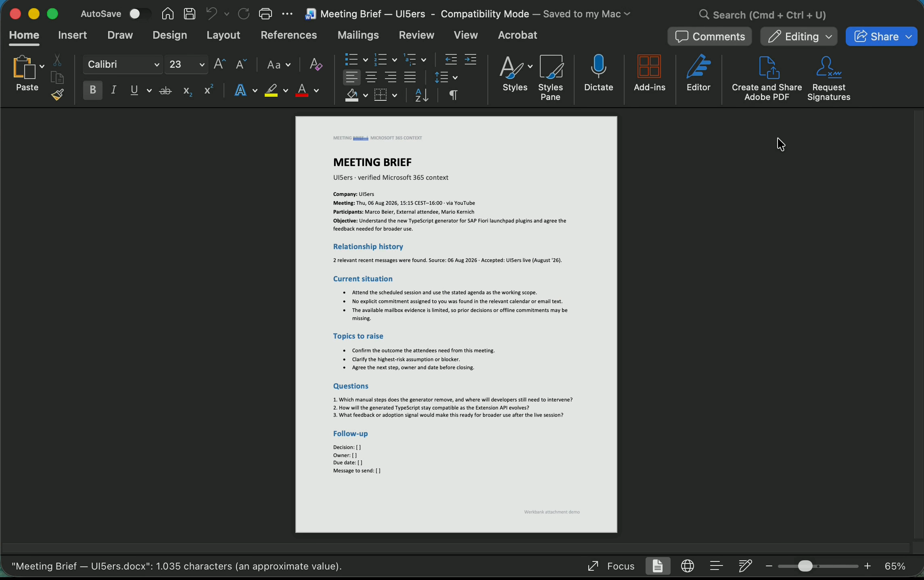
Task: Expand the borders dropdown arrow
Action: point(395,96)
